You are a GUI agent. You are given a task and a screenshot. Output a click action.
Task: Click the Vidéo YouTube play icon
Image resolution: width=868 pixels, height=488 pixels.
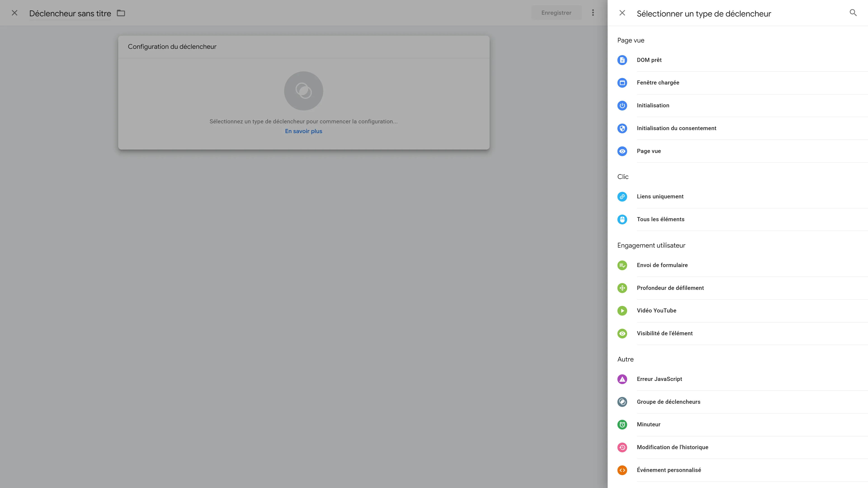(622, 310)
